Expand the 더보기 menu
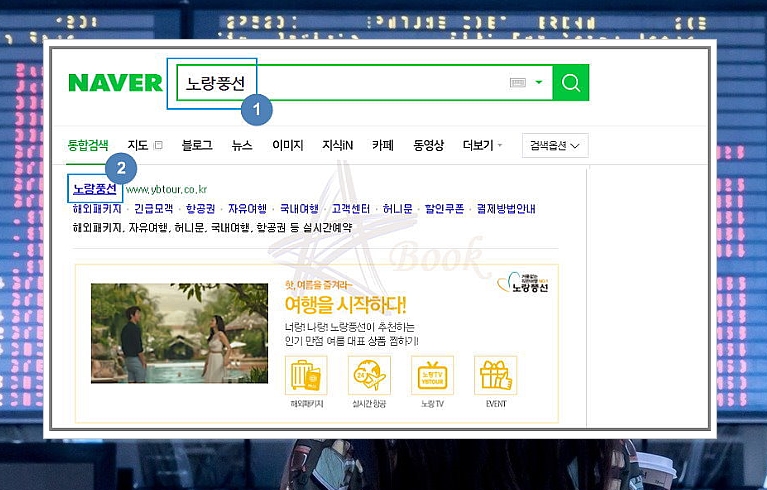The image size is (767, 490). point(482,145)
